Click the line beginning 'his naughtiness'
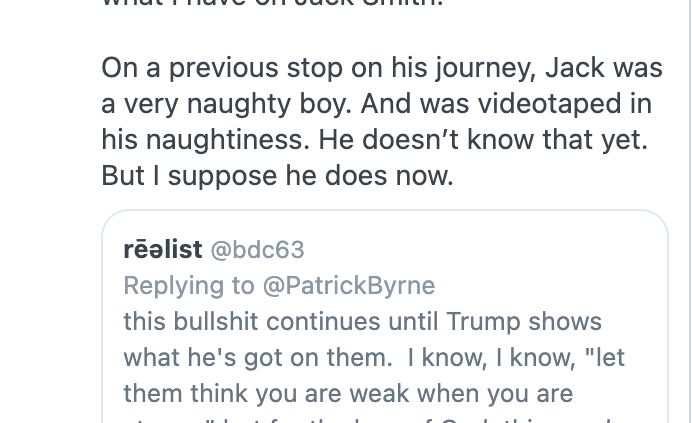Image resolution: width=692 pixels, height=423 pixels. pos(374,140)
